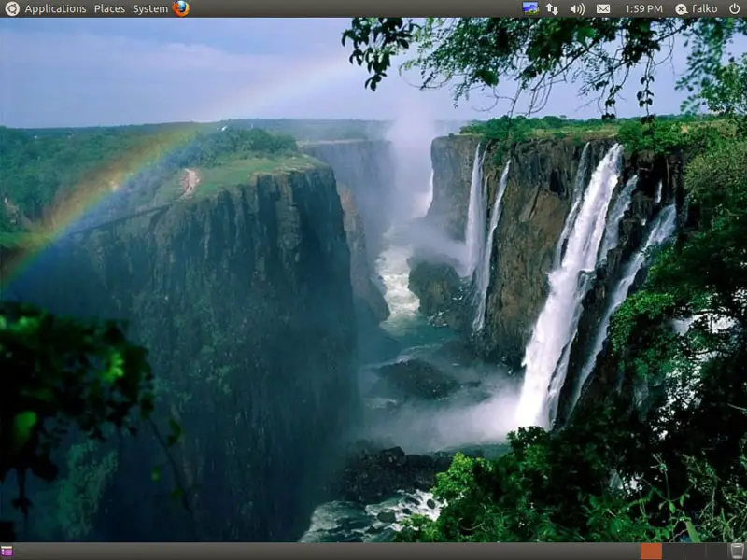
Task: Open the chat status icon beside falko
Action: (682, 8)
